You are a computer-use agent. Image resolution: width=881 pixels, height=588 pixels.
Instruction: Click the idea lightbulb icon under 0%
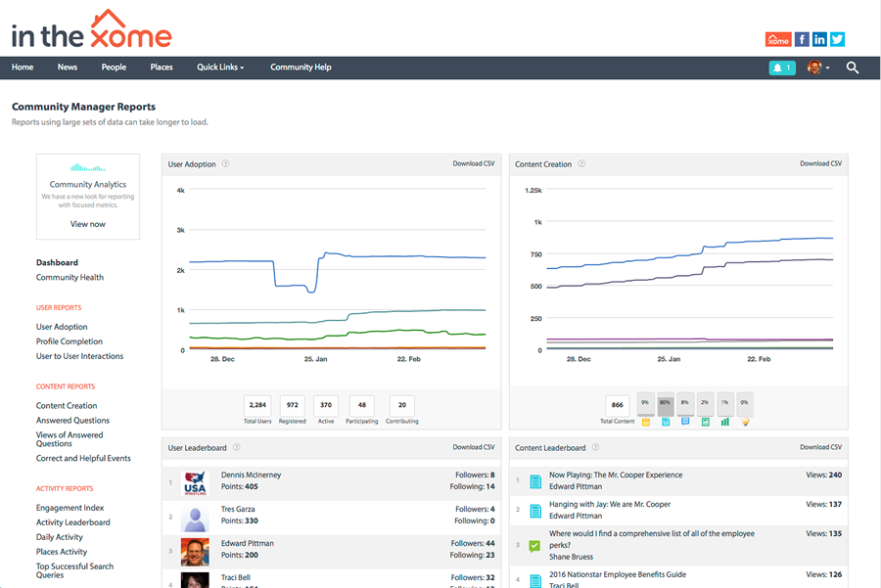(745, 422)
